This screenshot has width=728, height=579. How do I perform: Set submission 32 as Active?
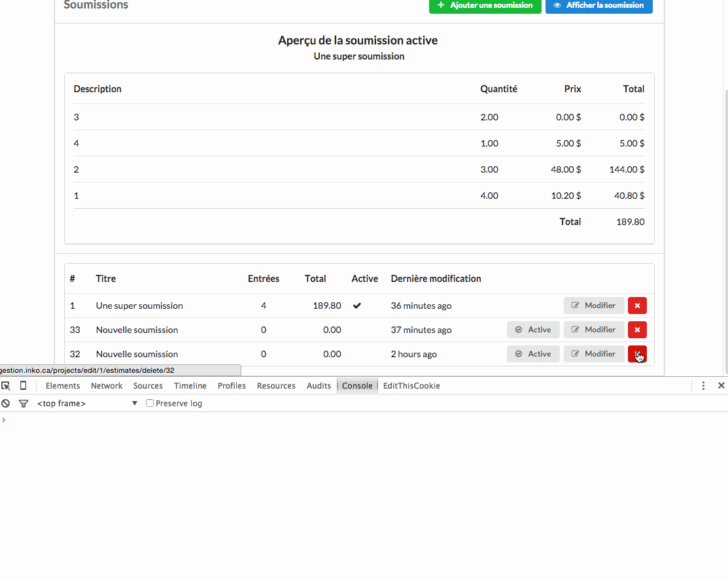tap(533, 354)
